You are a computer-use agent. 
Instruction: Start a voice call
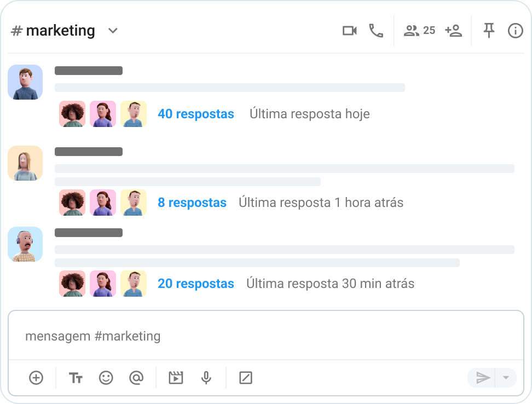[377, 31]
